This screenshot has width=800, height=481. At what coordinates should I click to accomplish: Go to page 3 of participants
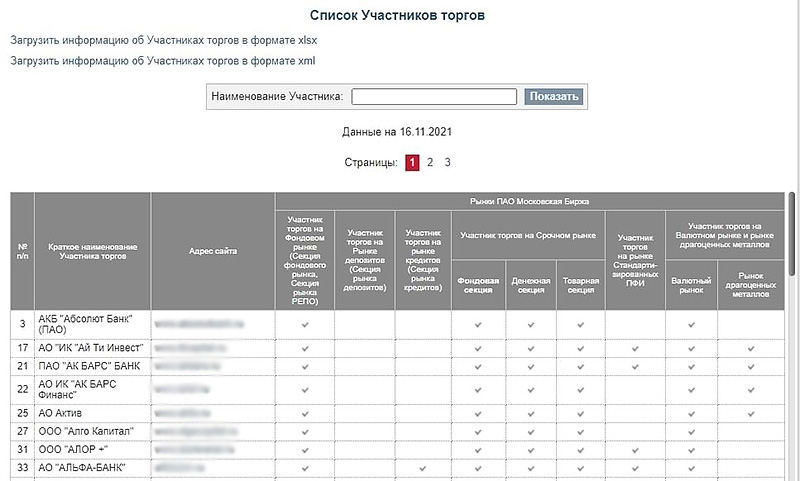coord(447,163)
